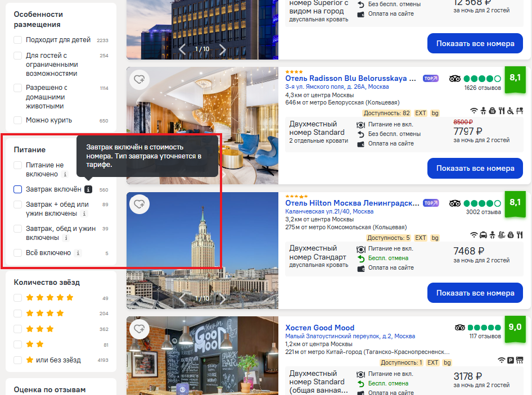Click wheelchair accessibility icon on Radisson Blu
This screenshot has width=532, height=395.
point(510,111)
